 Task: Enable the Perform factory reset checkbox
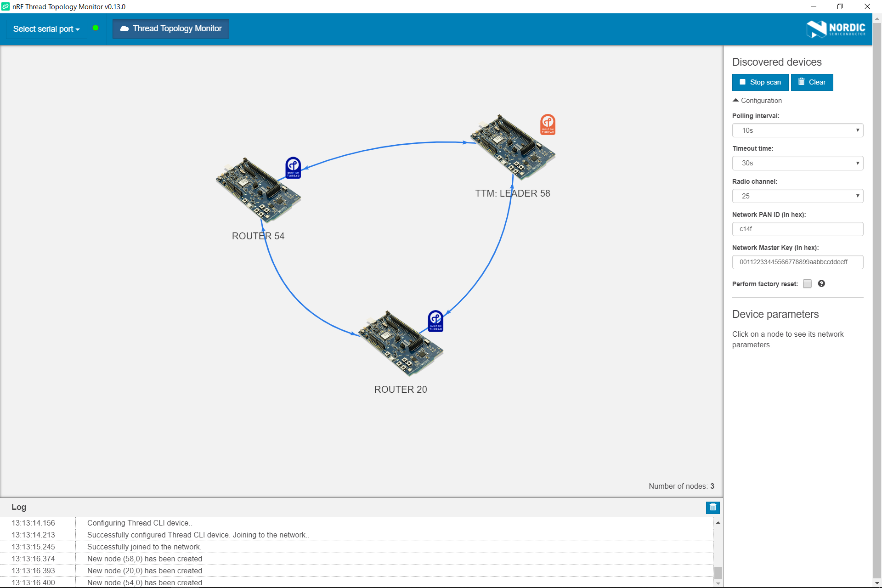pyautogui.click(x=807, y=284)
